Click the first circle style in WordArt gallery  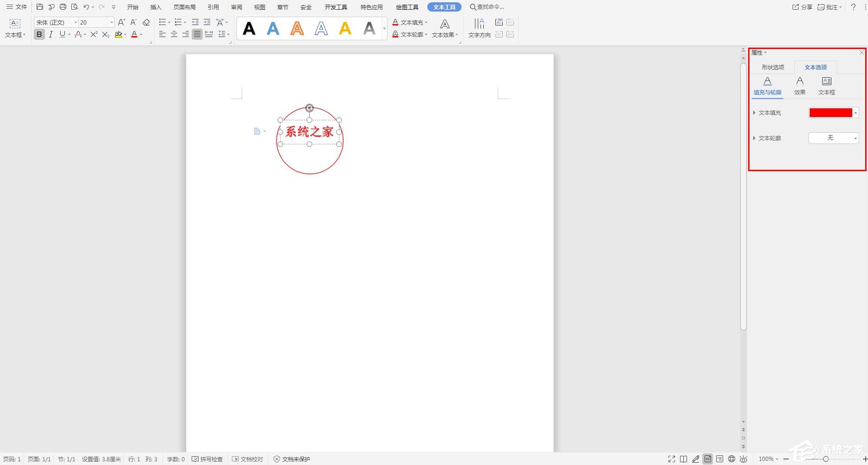tap(249, 28)
